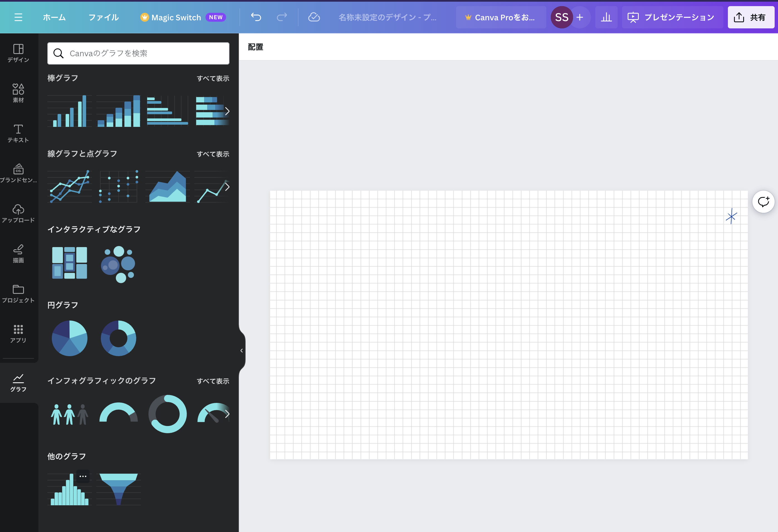Open the アップロード uploads sidebar panel
778x532 pixels.
(18, 213)
